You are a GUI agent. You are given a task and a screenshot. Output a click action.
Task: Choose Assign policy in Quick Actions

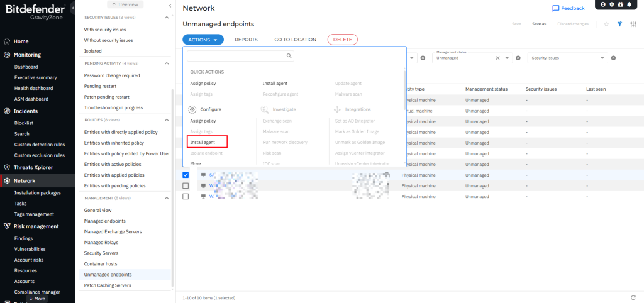(x=203, y=83)
